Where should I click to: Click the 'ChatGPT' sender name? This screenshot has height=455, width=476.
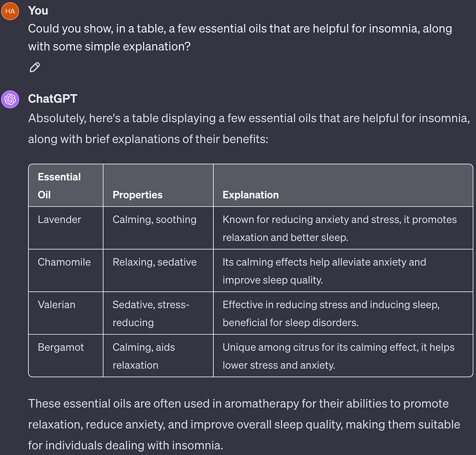click(53, 99)
